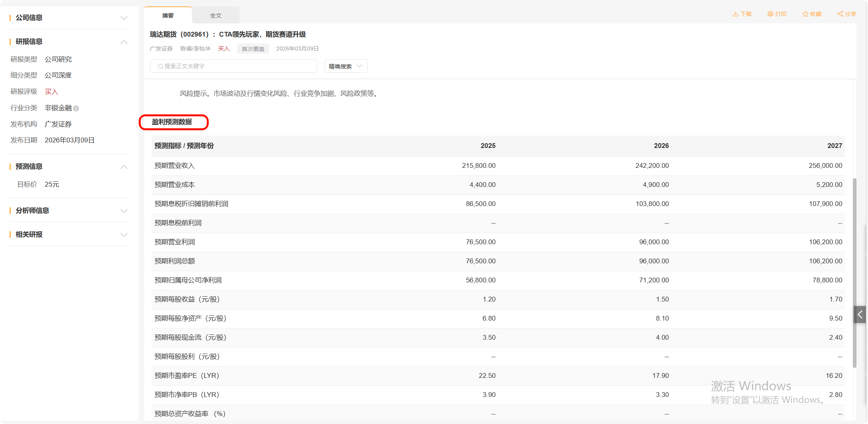Click the side panel collapse arrow
Viewport: 868px width, 424px height.
860,315
